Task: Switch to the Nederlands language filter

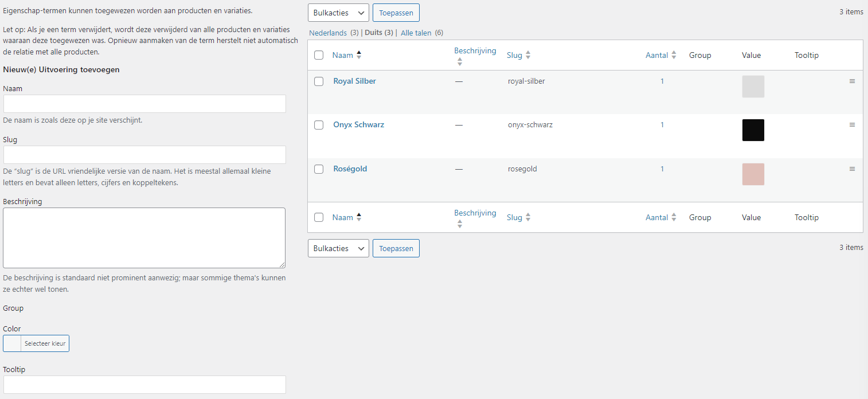Action: click(x=328, y=33)
